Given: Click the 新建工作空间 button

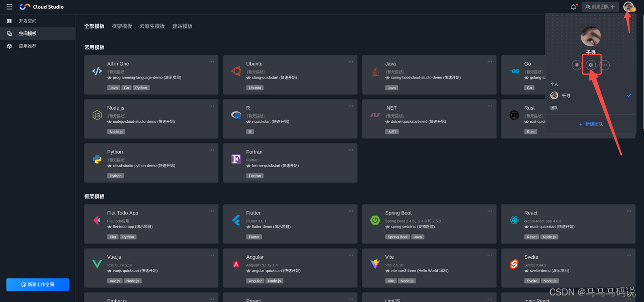Looking at the screenshot, I should (x=38, y=284).
